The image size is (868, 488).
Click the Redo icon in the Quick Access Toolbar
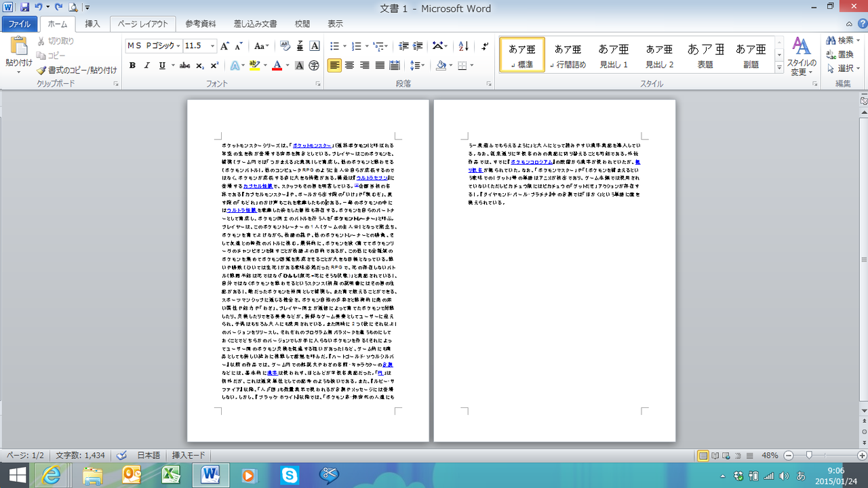59,7
